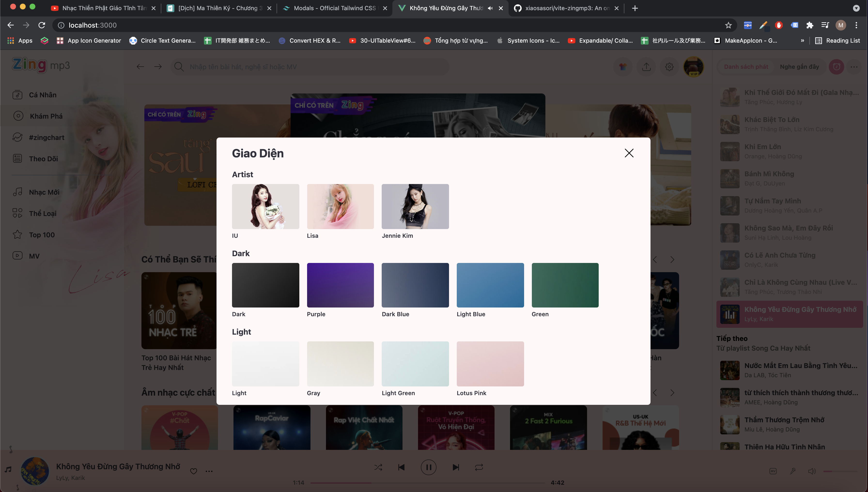
Task: Toggle repeat mode
Action: [479, 467]
